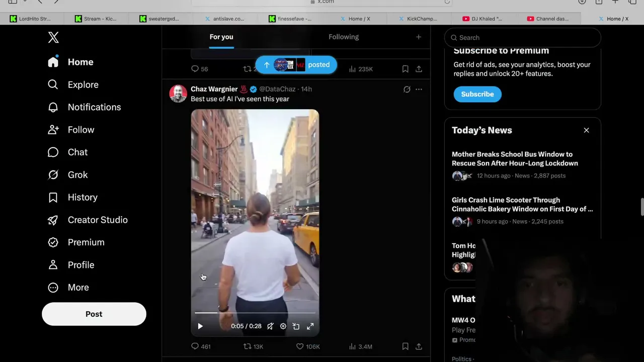Unmute the video sound

[x=270, y=326]
